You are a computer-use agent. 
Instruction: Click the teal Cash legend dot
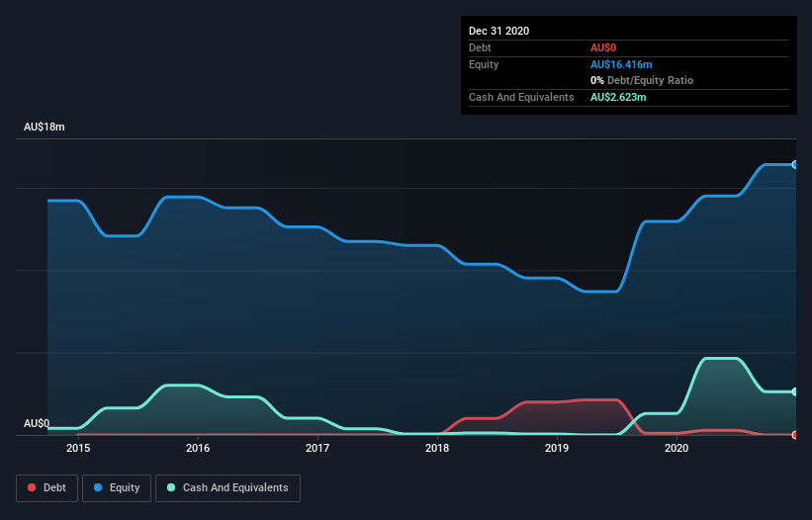[171, 487]
